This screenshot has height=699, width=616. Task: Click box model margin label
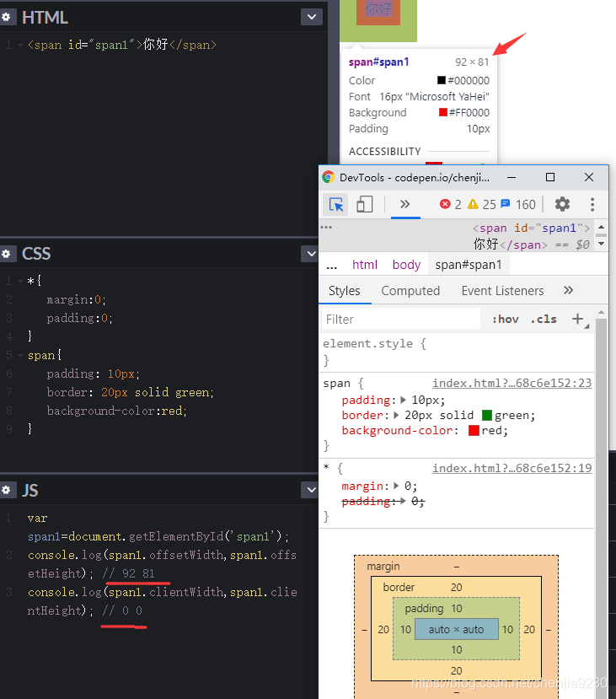point(383,566)
